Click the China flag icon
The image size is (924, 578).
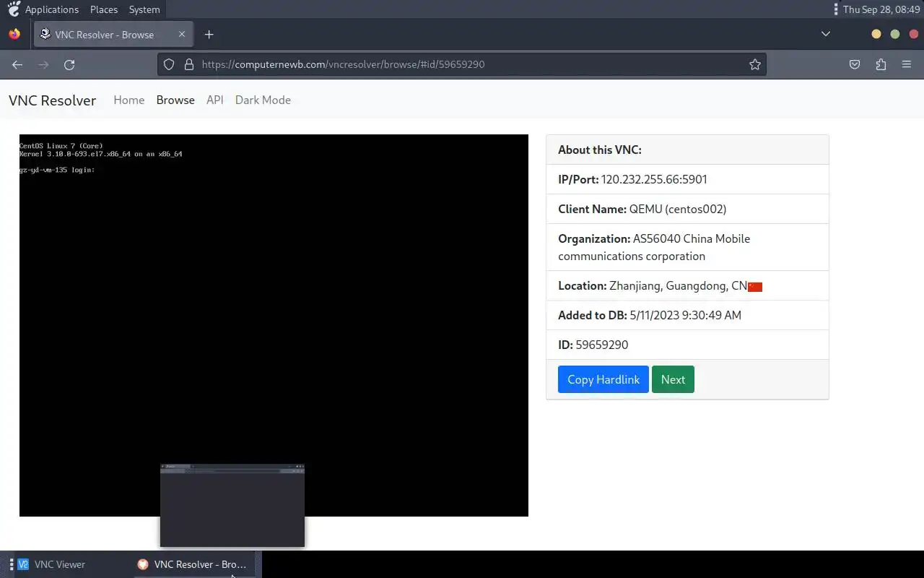755,287
